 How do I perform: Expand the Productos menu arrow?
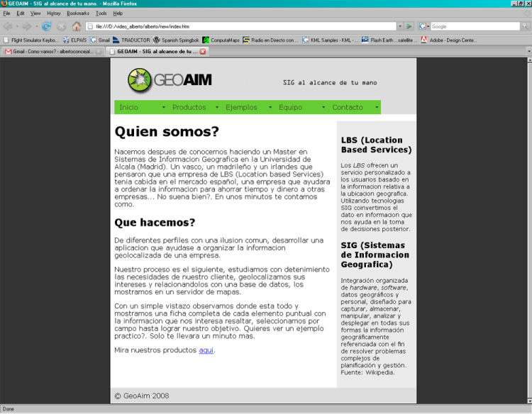217,108
